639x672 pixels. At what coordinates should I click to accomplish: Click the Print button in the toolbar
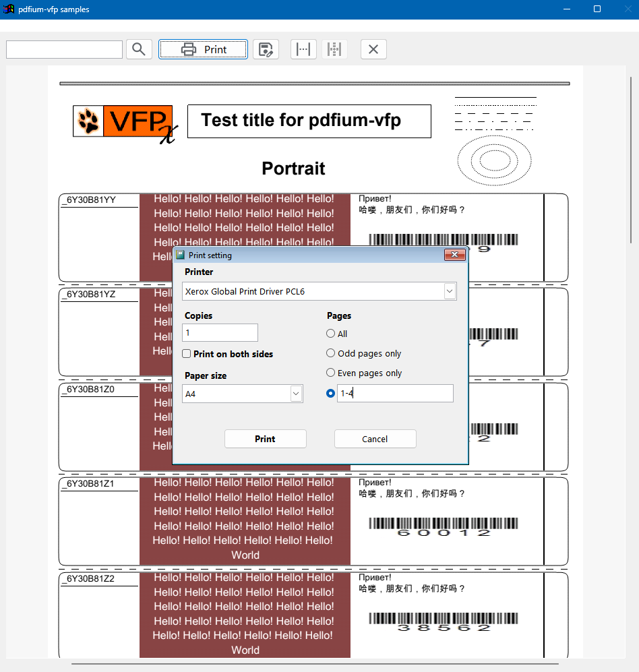point(203,49)
